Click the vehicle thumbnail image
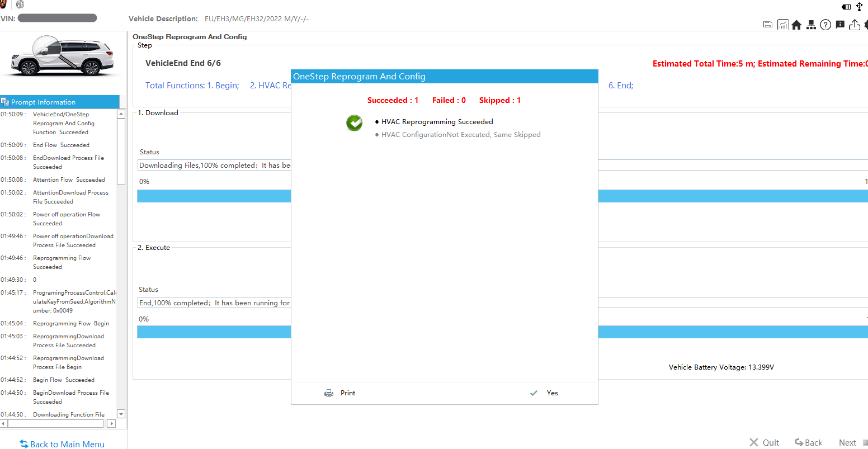This screenshot has width=868, height=449. 63,58
